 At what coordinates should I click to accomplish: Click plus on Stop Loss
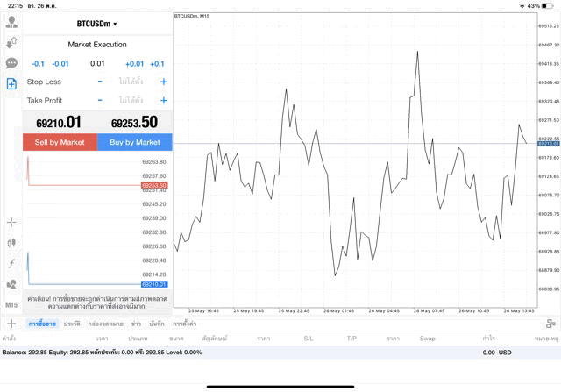pyautogui.click(x=164, y=82)
